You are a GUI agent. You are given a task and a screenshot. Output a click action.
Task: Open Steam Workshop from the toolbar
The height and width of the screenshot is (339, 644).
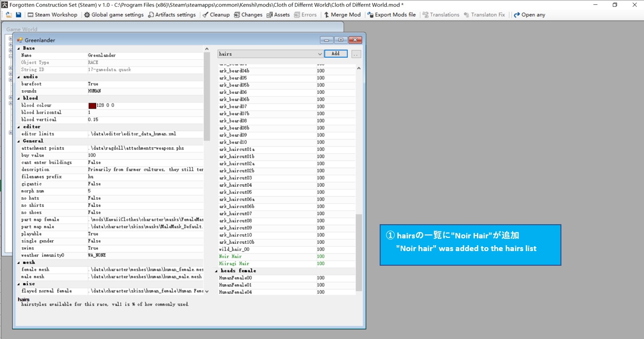click(52, 15)
